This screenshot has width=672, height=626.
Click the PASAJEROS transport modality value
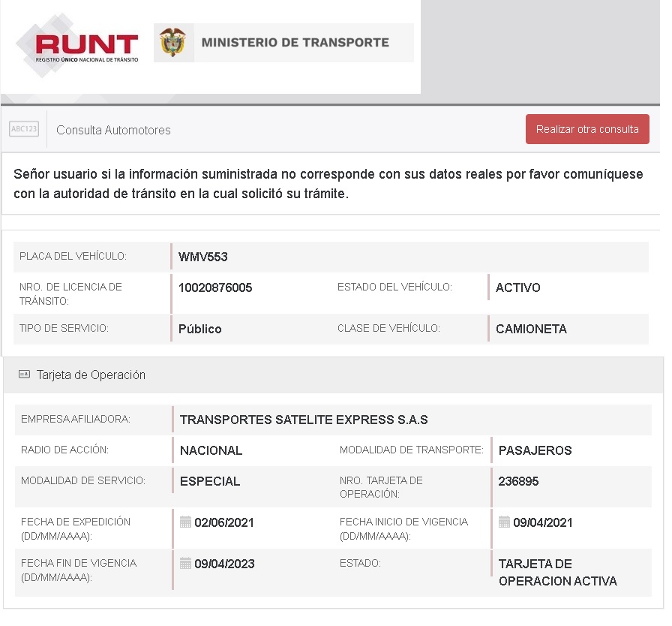click(x=535, y=450)
